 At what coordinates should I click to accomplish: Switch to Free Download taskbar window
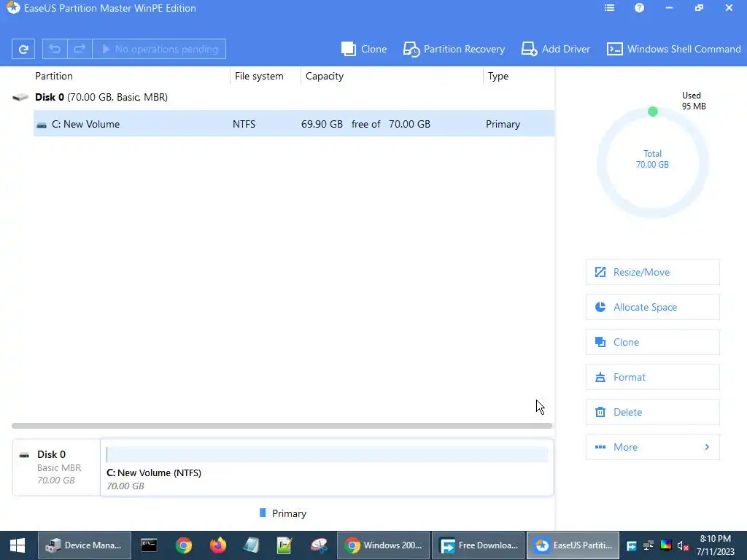(x=479, y=545)
